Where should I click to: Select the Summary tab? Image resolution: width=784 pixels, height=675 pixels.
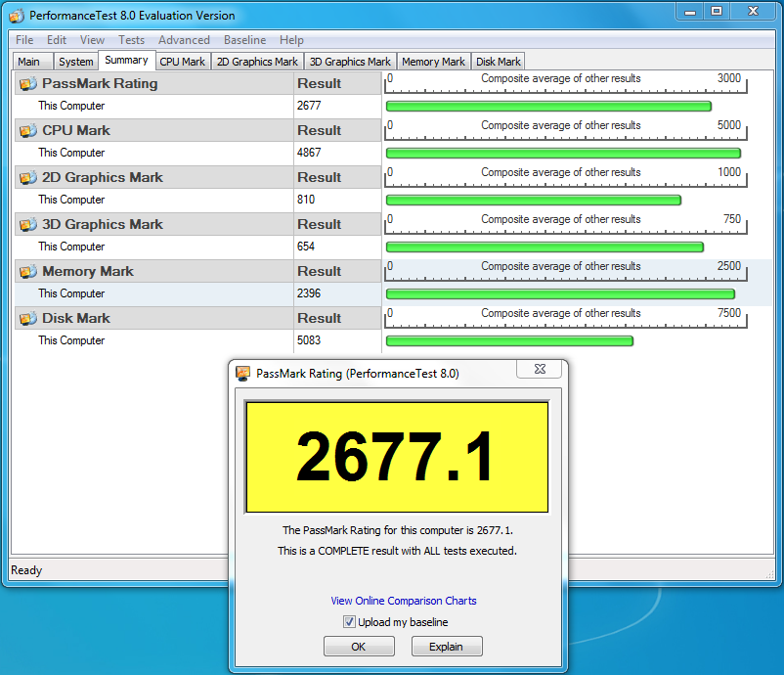[126, 60]
